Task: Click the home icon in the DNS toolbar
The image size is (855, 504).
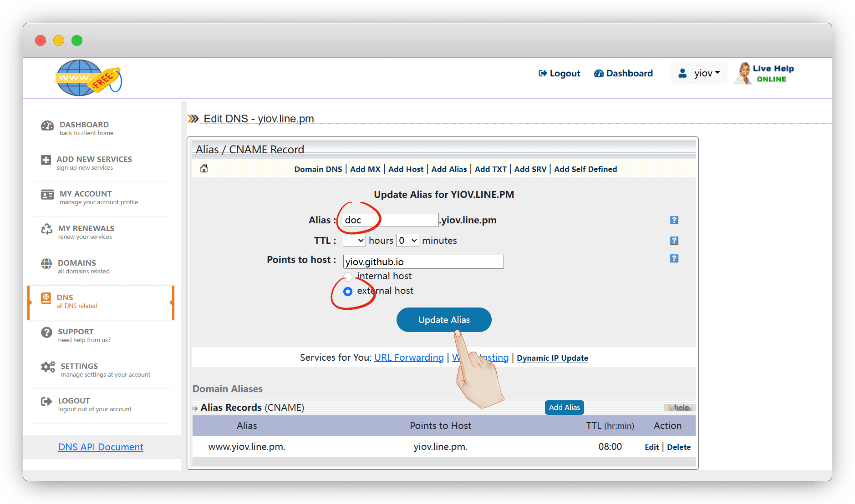Action: pyautogui.click(x=204, y=169)
